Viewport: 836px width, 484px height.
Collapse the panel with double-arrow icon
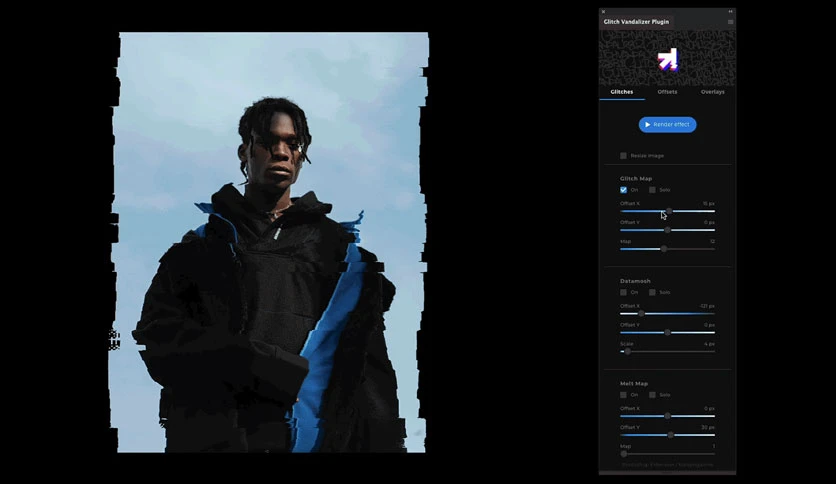click(730, 11)
